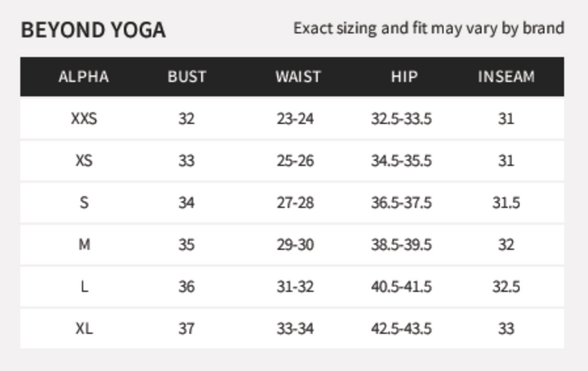Click the INSEAM column header
The height and width of the screenshot is (371, 588).
pyautogui.click(x=506, y=77)
